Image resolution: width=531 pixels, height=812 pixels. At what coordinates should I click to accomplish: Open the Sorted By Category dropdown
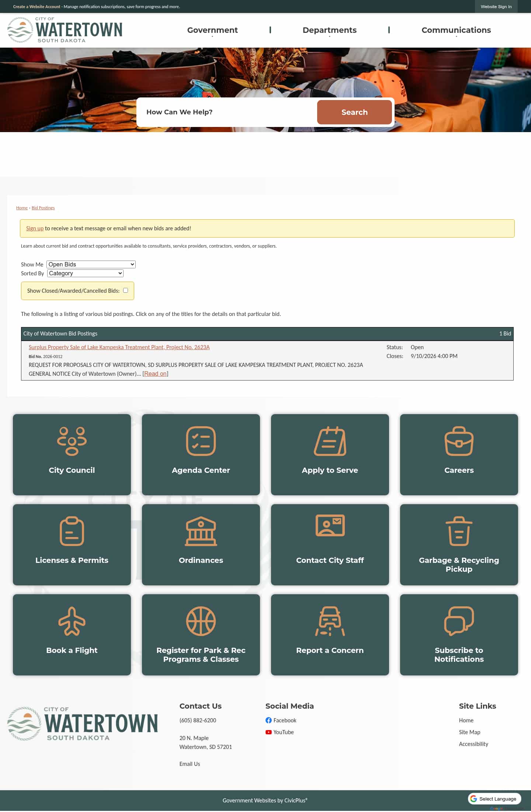click(85, 273)
